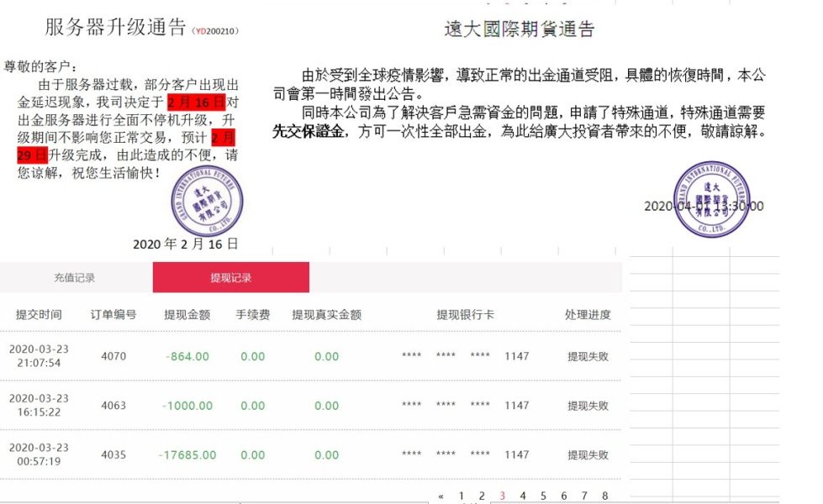Viewport: 823px width, 504px height.
Task: Click timestamp 2020-03-23 21:07:54
Action: tap(39, 355)
